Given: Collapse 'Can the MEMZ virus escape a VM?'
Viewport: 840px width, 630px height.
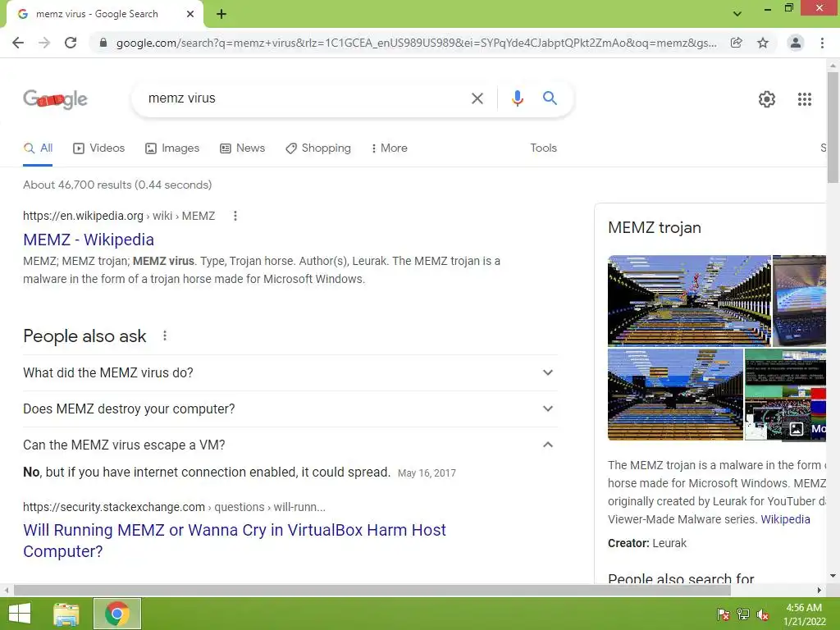Looking at the screenshot, I should coord(290,445).
